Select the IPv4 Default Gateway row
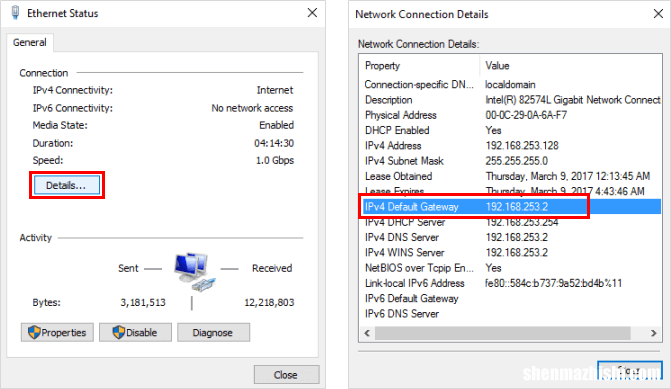 coord(511,207)
